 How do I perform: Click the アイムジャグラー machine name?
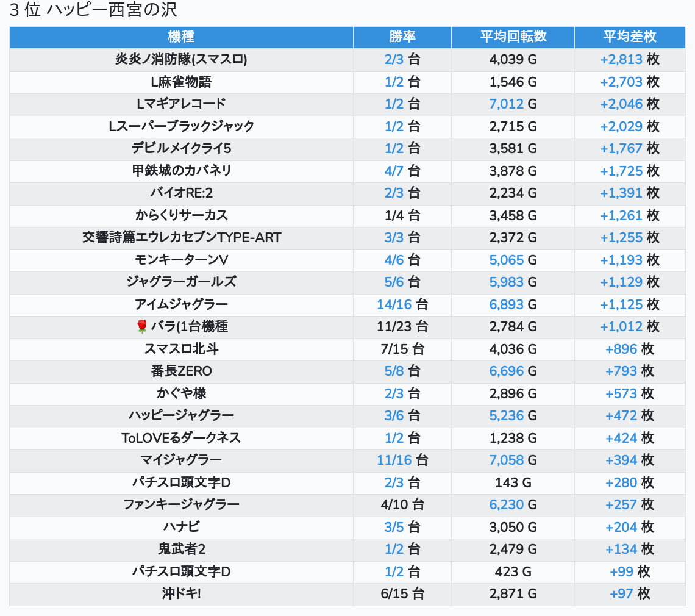(x=181, y=305)
